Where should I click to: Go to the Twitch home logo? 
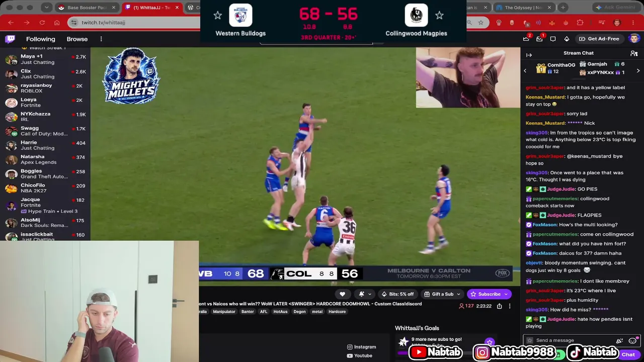point(10,39)
